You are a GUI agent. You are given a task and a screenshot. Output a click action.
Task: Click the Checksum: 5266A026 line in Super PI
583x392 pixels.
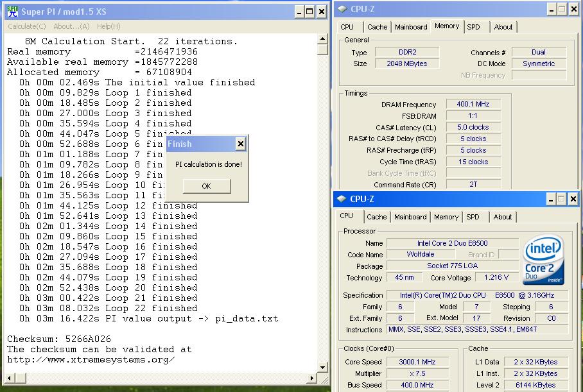click(59, 339)
